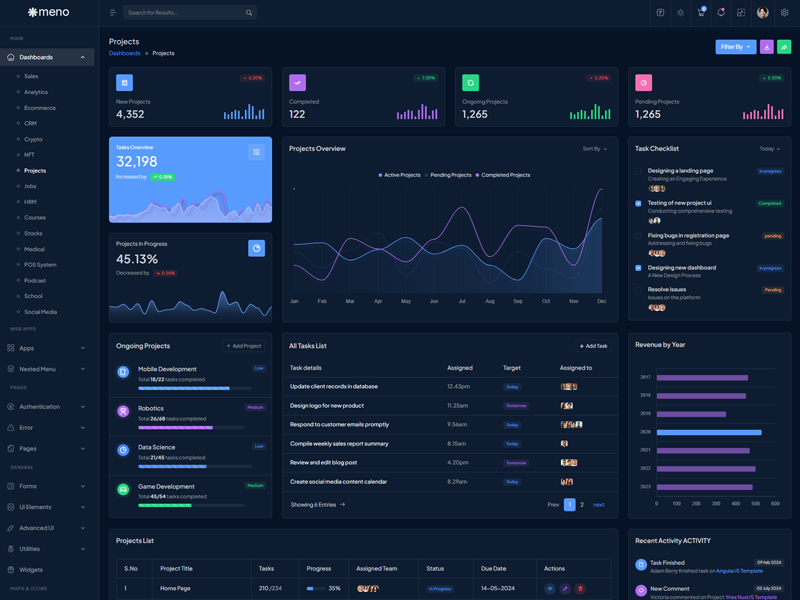This screenshot has height=600, width=800.
Task: Toggle sidebar with hamburger menu icon
Action: (x=112, y=13)
